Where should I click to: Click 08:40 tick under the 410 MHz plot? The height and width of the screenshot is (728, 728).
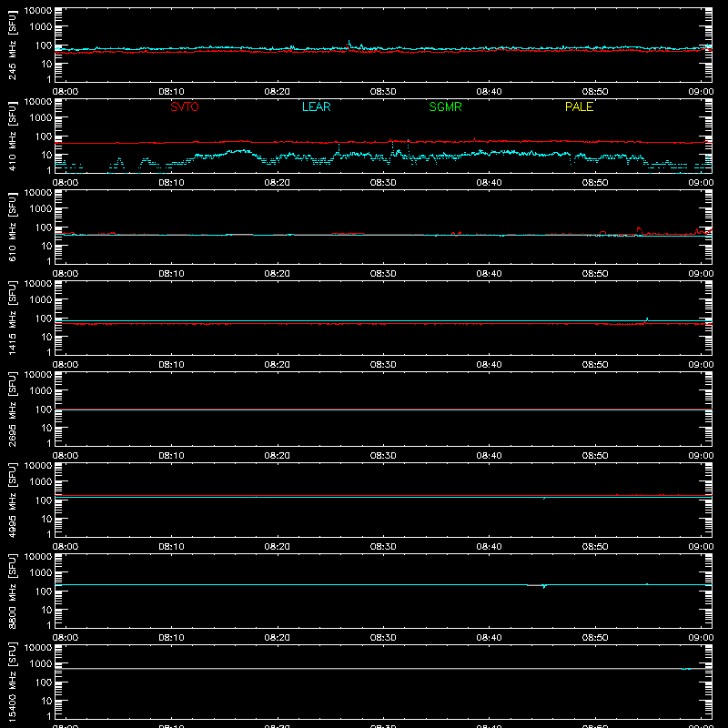(489, 183)
